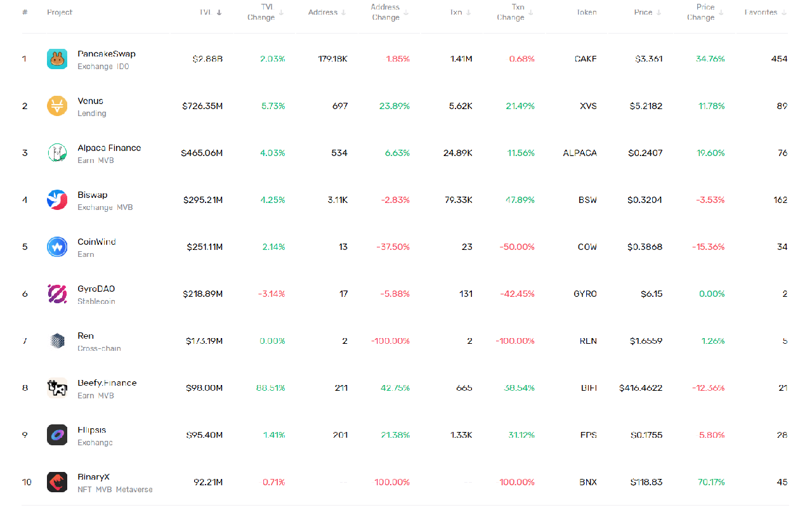Open the Beefy.Finance project name
Viewport: 812px width, 510px height.
(x=107, y=383)
